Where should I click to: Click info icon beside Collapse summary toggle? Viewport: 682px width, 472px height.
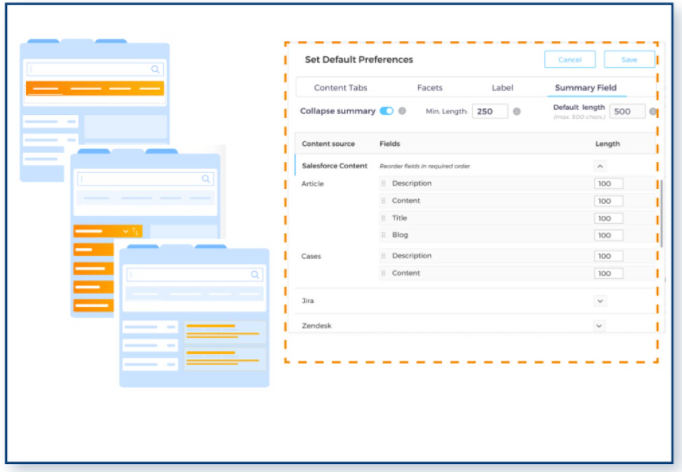402,111
